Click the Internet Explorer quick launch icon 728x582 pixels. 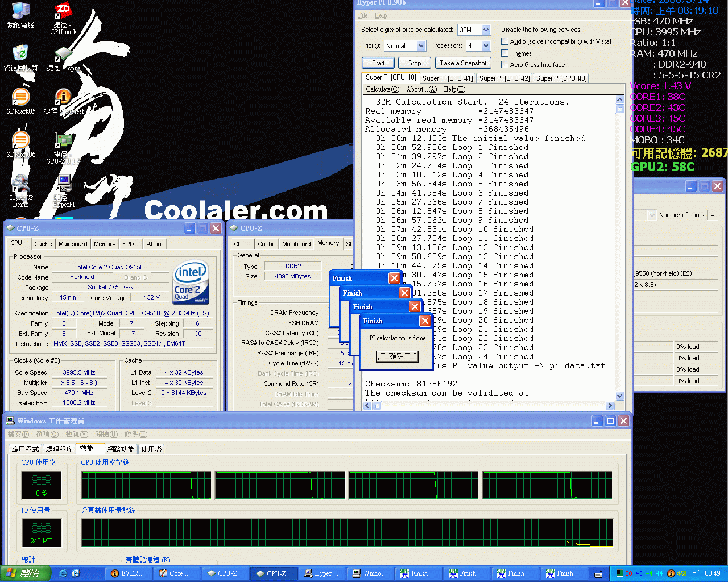click(63, 573)
